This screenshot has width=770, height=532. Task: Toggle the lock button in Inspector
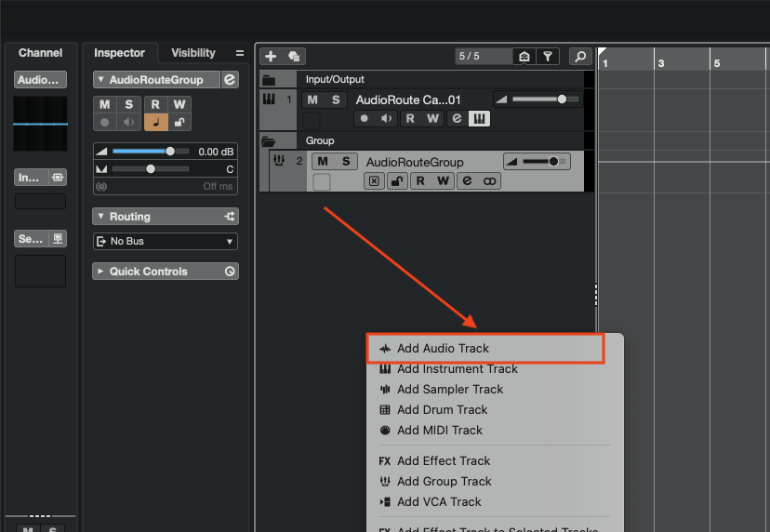click(179, 123)
